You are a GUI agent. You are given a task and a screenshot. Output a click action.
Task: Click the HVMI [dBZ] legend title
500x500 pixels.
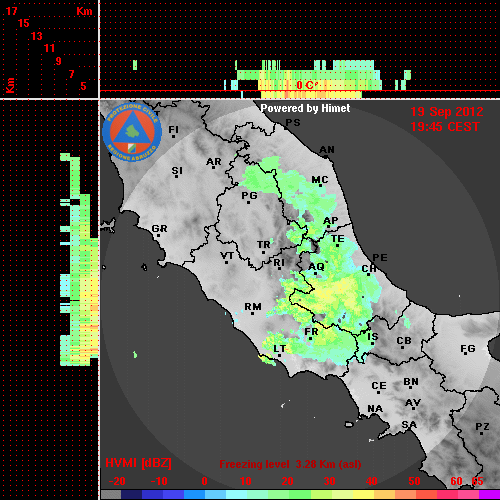tap(138, 463)
